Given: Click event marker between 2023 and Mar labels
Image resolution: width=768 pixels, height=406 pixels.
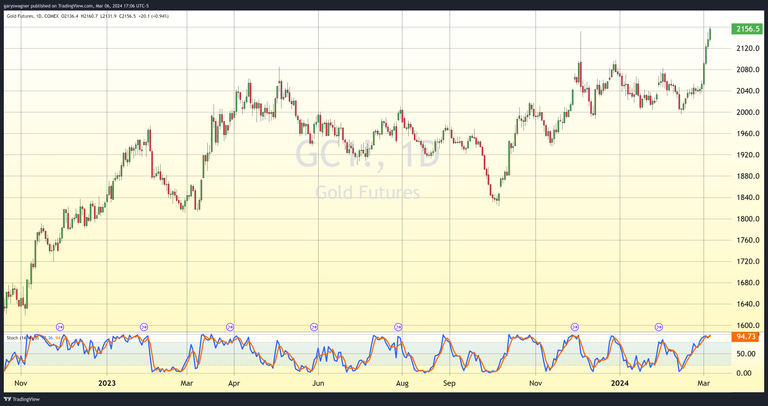Looking at the screenshot, I should [x=145, y=327].
